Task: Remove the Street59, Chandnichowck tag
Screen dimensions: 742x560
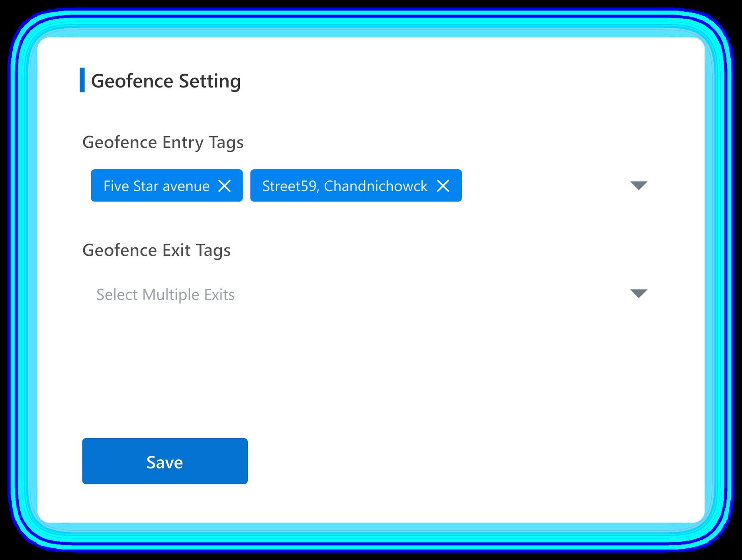Action: tap(443, 186)
